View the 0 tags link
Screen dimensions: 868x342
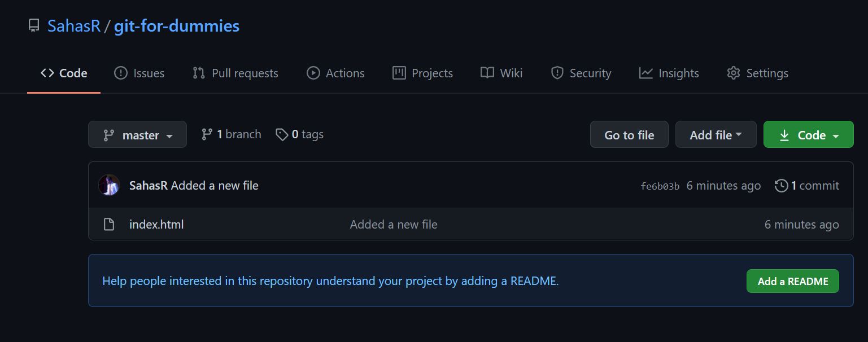click(x=299, y=134)
